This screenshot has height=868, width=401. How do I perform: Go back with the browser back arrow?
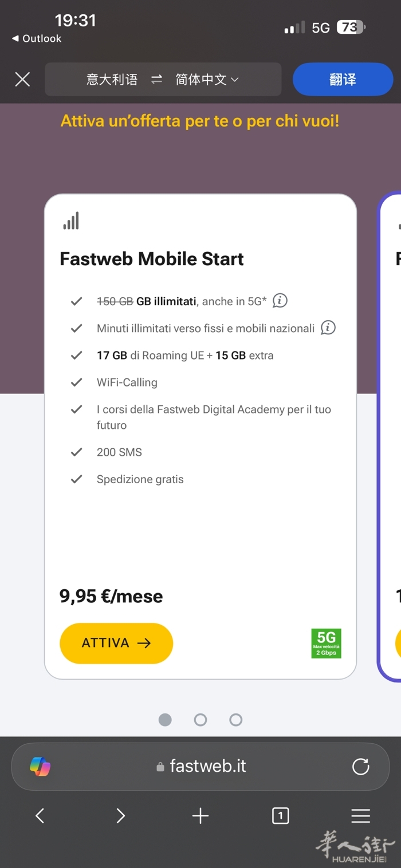40,816
